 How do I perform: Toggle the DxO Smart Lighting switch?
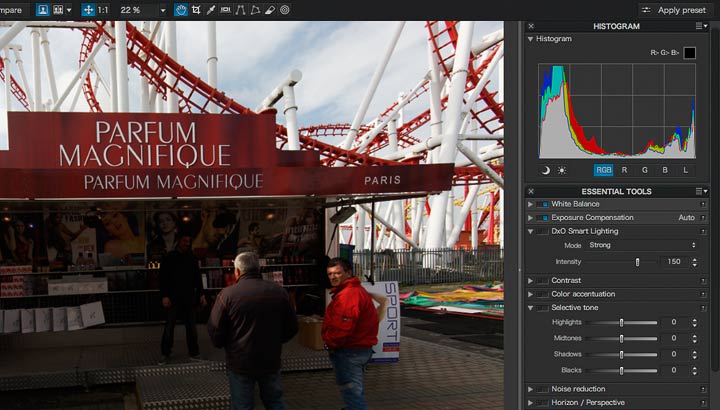click(543, 231)
